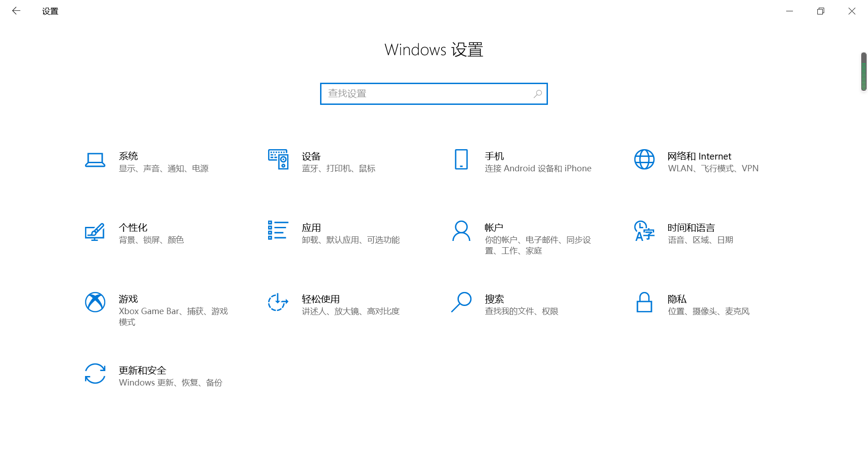
Task: Open the 个性化 title
Action: [133, 227]
